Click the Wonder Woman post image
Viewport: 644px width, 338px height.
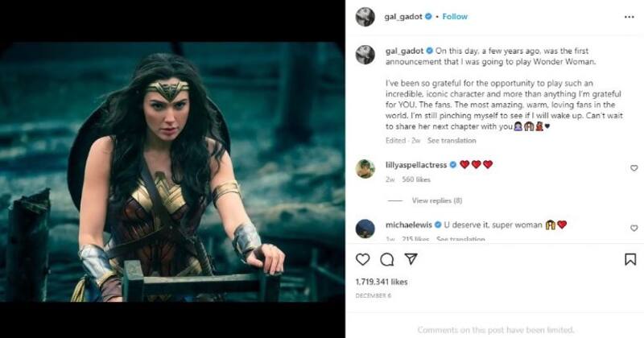click(x=172, y=171)
